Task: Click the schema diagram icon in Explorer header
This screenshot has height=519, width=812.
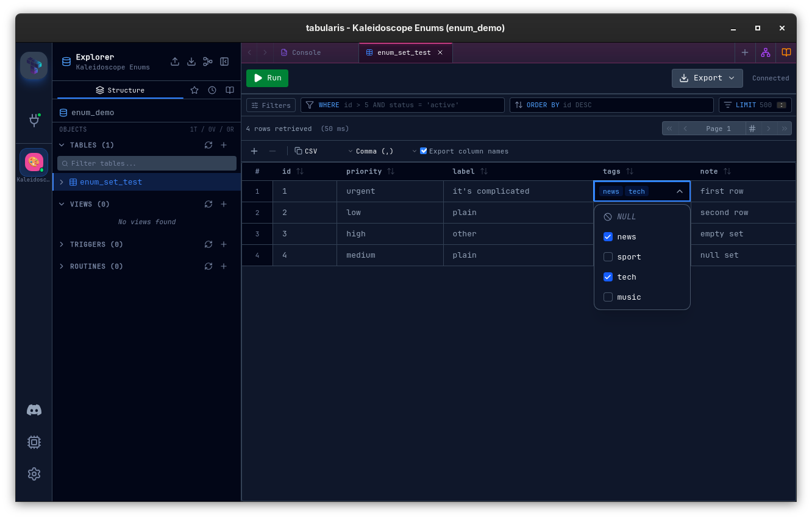Action: click(x=208, y=62)
